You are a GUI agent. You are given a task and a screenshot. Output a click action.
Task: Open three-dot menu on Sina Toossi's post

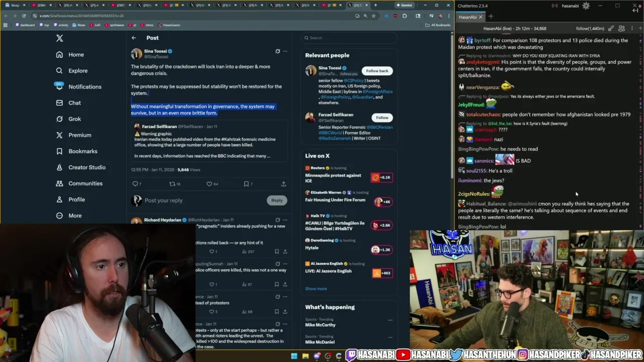285,51
